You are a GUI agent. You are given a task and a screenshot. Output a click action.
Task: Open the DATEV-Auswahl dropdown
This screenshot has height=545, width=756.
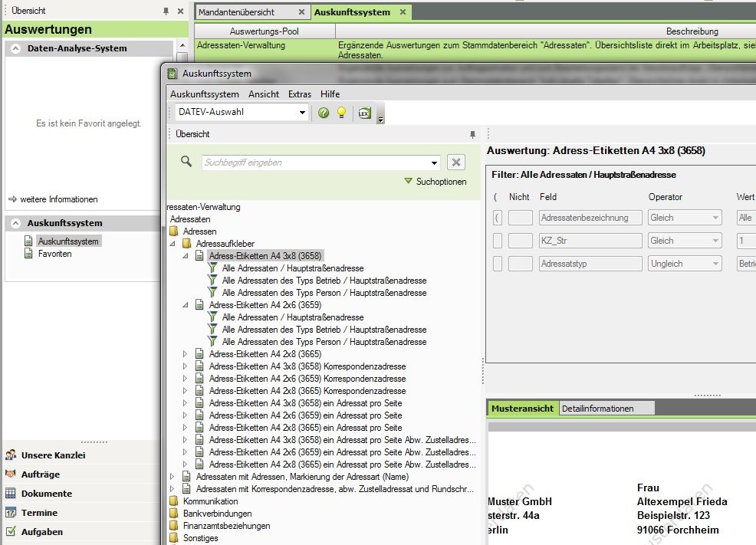tap(302, 112)
